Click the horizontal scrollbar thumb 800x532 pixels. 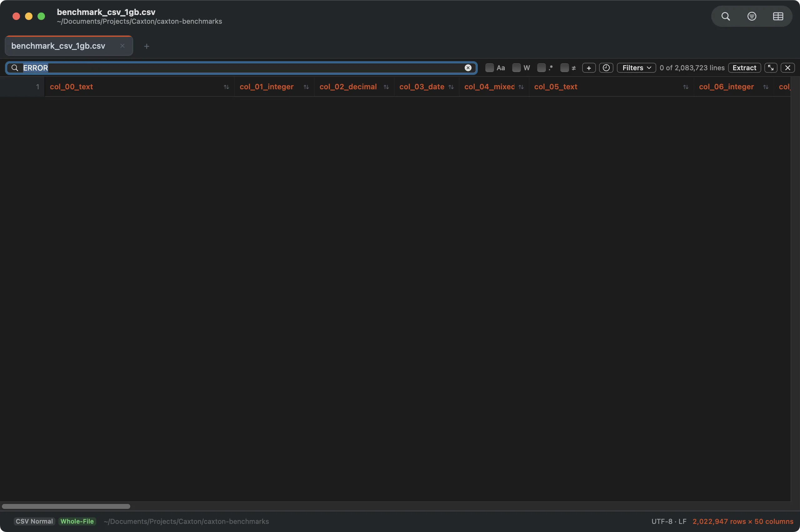pos(66,506)
